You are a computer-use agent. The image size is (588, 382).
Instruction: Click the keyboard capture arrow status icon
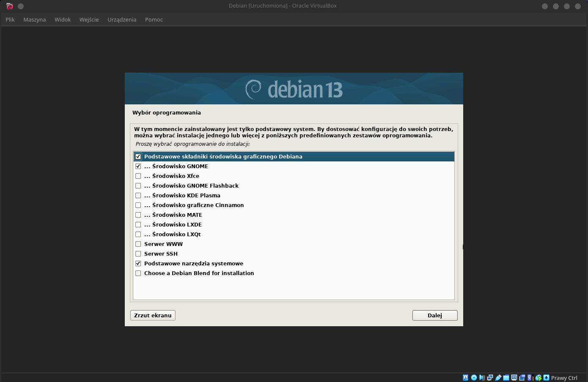pyautogui.click(x=546, y=377)
